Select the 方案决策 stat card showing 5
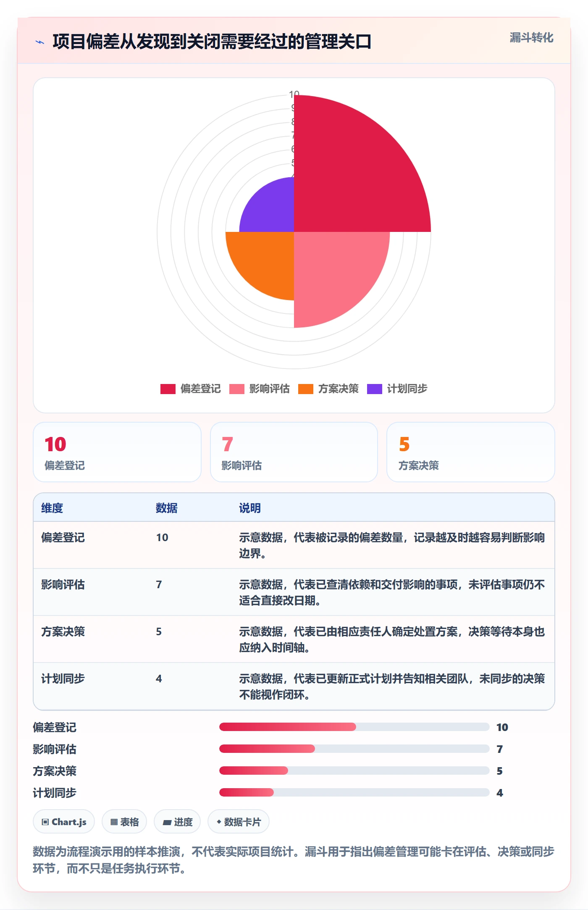 (471, 452)
